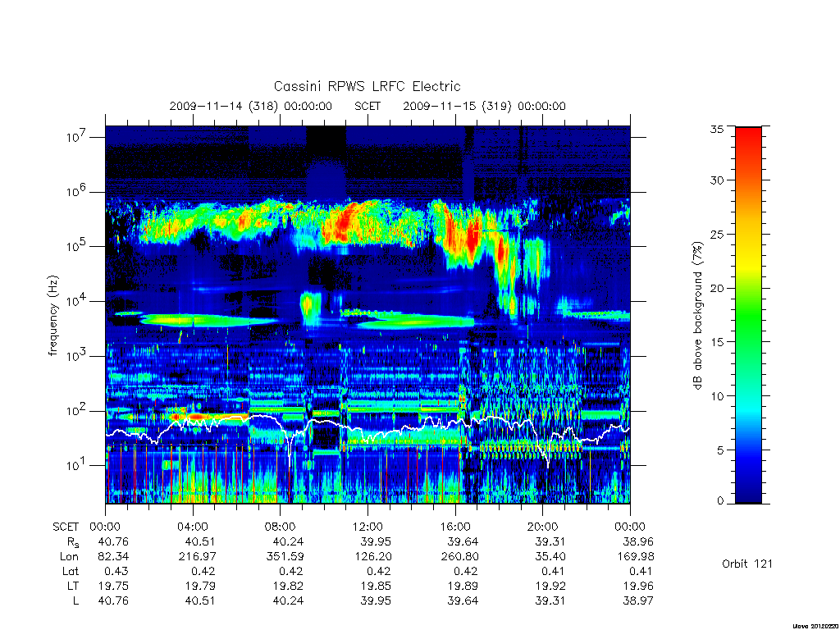Screen dimensions: 840x630
Task: Click the "LT" row label
Action: point(73,586)
